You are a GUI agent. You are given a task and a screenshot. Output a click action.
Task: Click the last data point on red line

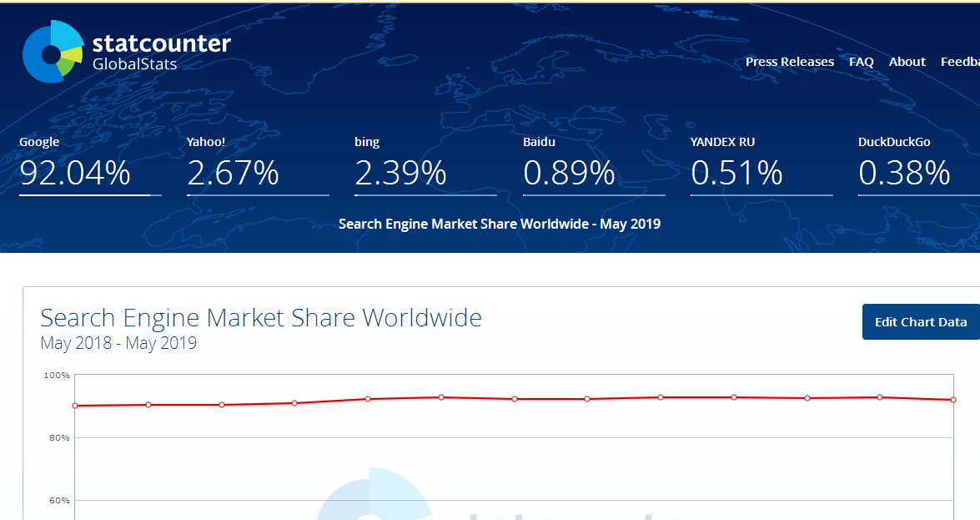[952, 400]
